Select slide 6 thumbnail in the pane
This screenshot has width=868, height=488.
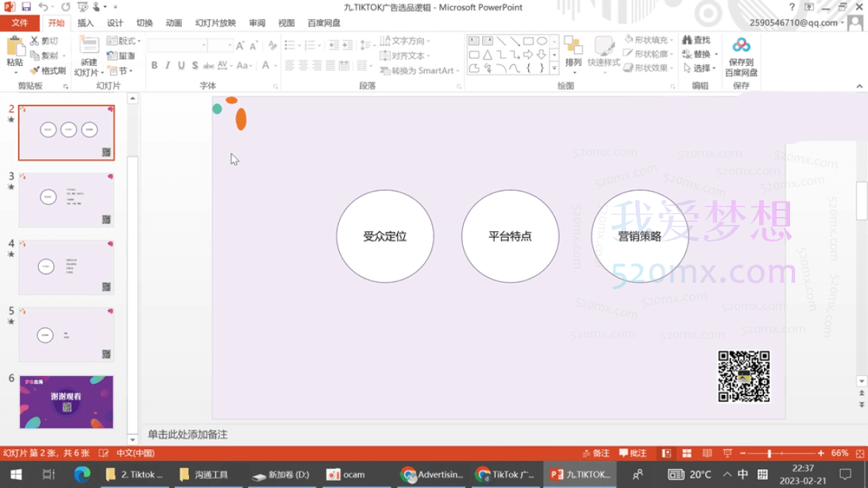click(66, 402)
